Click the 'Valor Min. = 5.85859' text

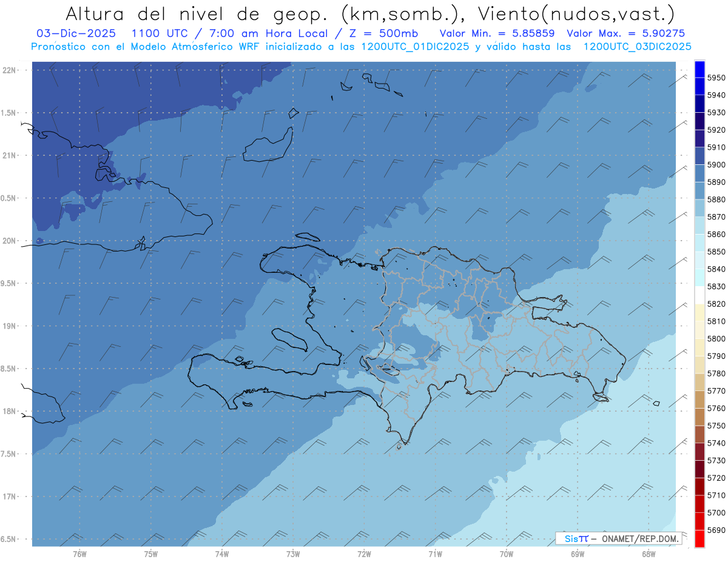497,33
